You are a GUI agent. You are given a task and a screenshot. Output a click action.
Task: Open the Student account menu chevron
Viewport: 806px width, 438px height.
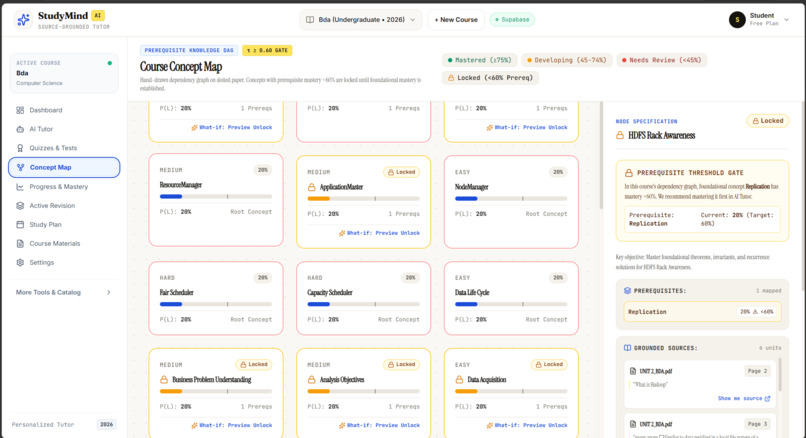pos(786,20)
